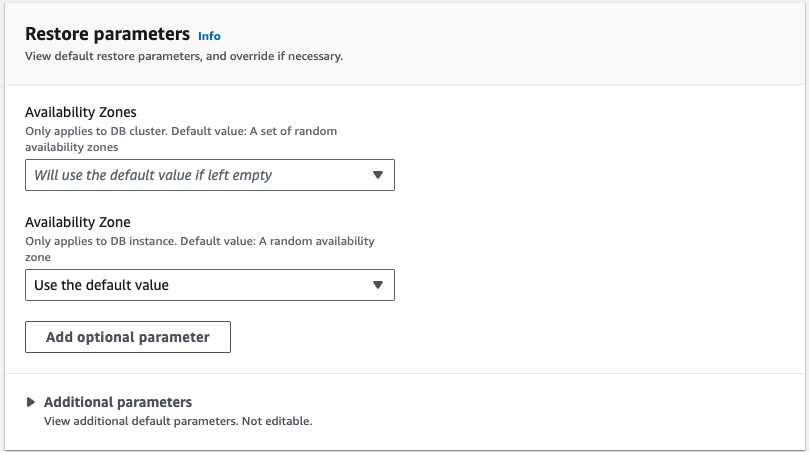
Task: Click the Availability Zone singular field label
Action: [x=78, y=222]
